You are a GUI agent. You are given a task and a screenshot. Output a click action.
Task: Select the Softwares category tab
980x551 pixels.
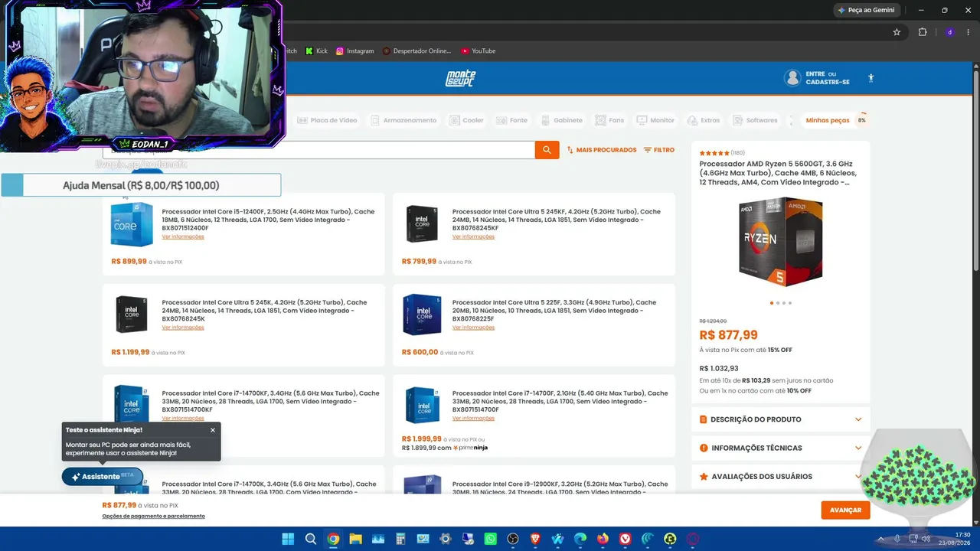pos(755,120)
